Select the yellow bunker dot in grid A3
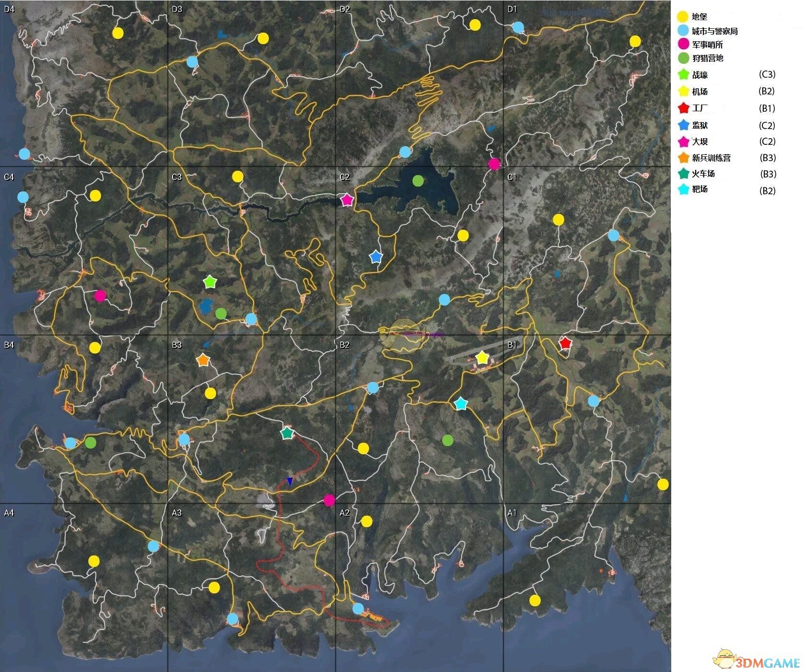Viewport: 805px width, 672px height. pyautogui.click(x=214, y=587)
